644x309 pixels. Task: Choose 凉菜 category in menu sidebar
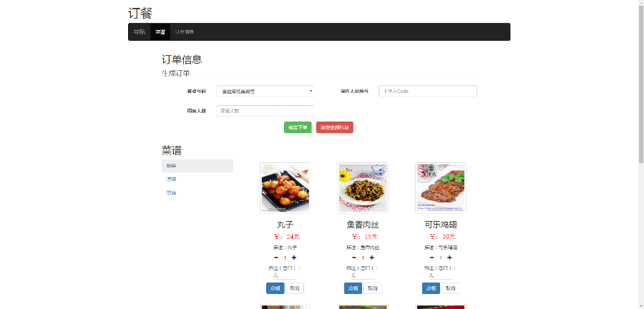coord(197,180)
